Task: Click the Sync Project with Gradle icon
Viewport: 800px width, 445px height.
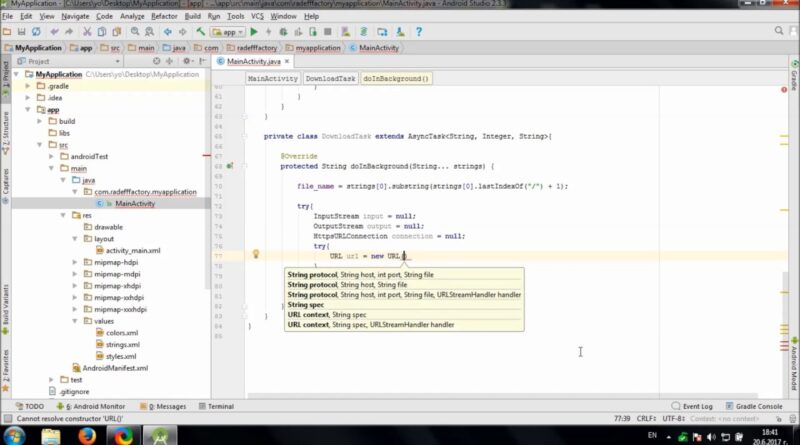Action: point(364,32)
